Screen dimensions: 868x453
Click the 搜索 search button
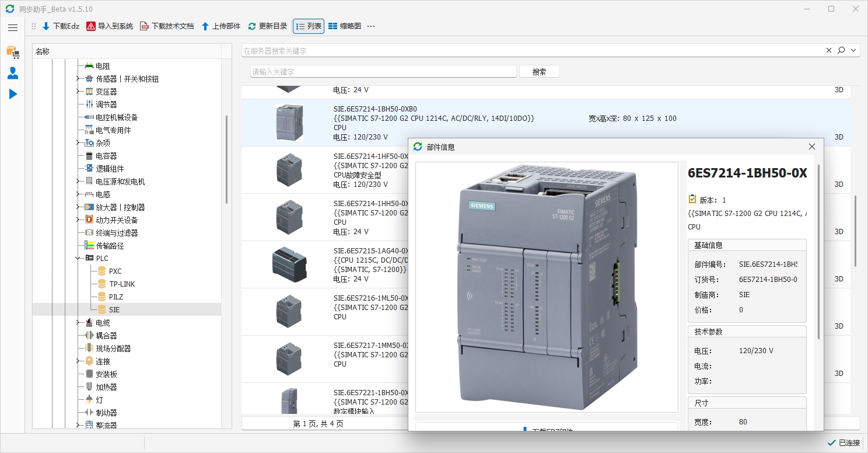tap(539, 72)
